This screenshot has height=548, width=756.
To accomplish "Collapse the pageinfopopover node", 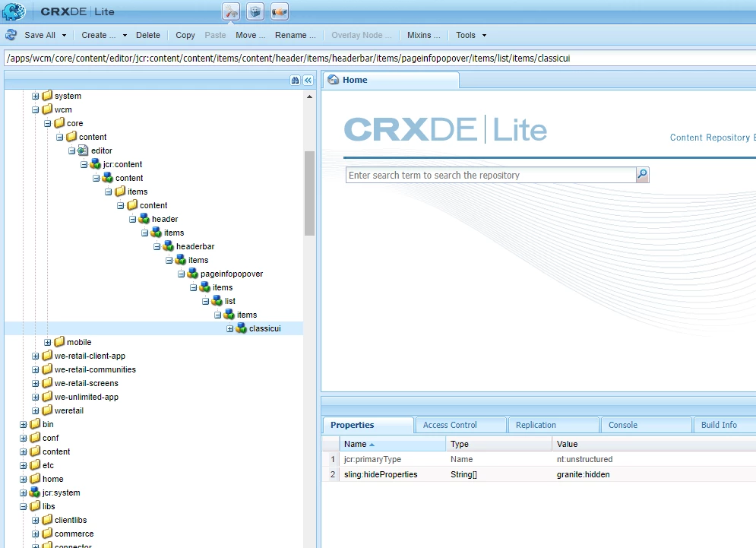I will tap(182, 274).
